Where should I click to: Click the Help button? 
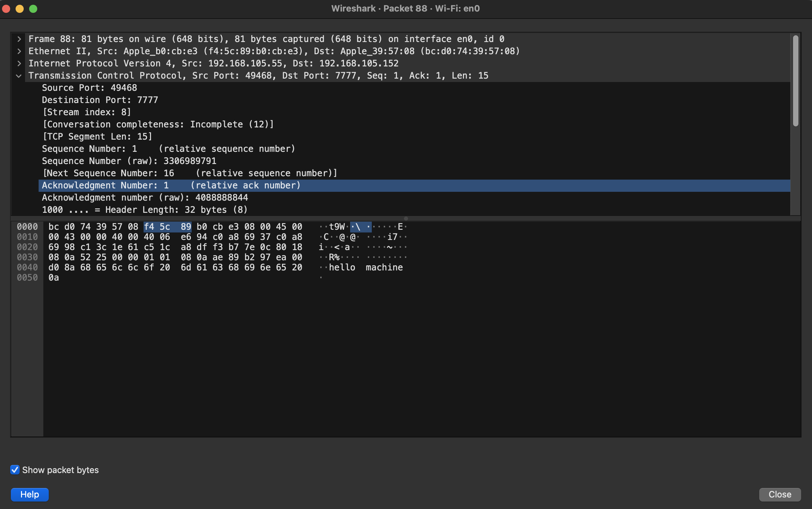(29, 494)
